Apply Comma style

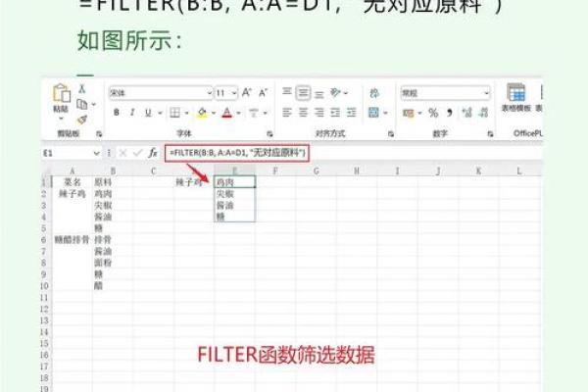click(x=450, y=113)
